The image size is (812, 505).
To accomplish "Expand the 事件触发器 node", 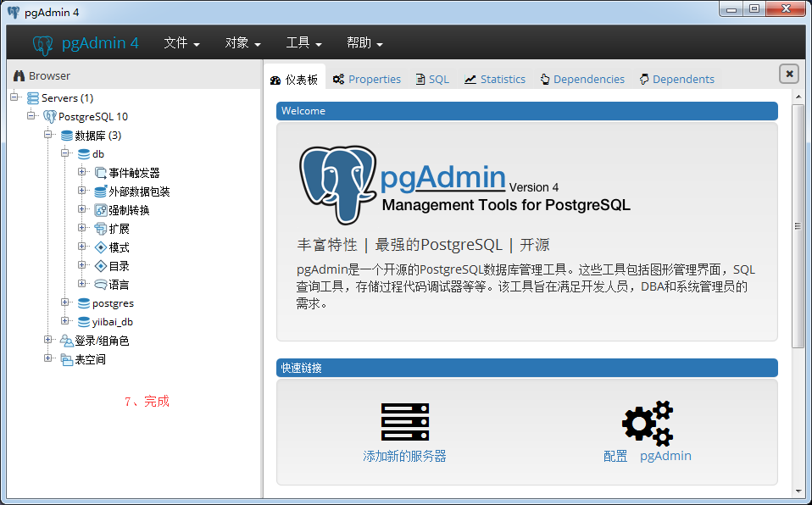I will pyautogui.click(x=82, y=171).
